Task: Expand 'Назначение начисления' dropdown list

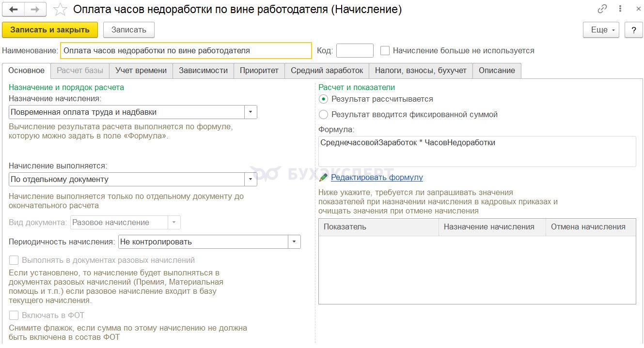Action: tap(251, 112)
